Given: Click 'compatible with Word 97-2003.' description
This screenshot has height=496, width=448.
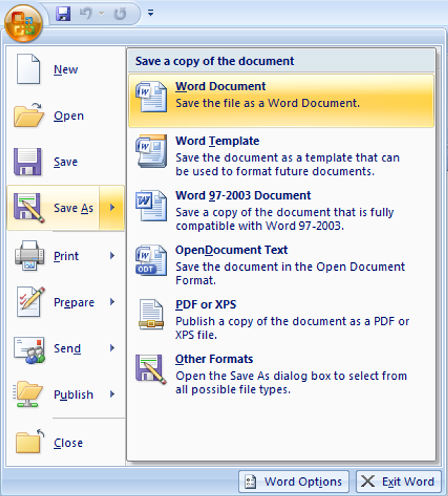Looking at the screenshot, I should coord(260,226).
